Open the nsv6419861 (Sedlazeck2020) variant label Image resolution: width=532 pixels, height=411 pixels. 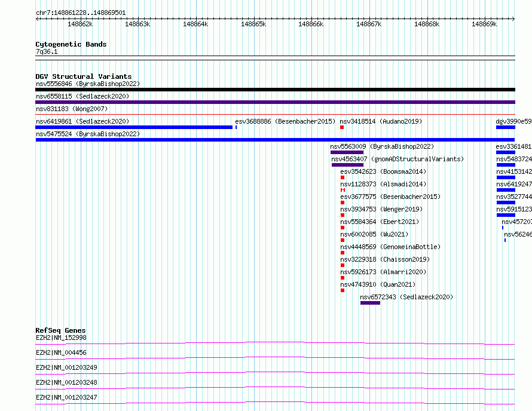coord(82,121)
